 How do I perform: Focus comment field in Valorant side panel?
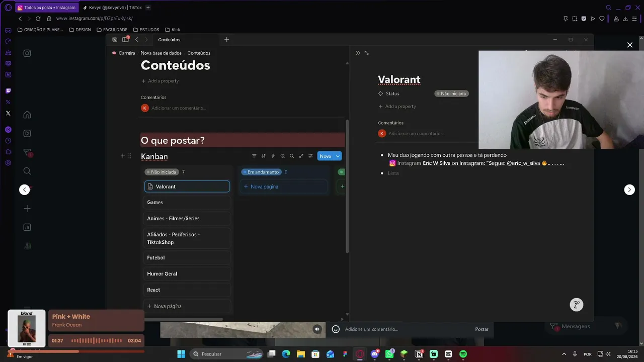[416, 133]
